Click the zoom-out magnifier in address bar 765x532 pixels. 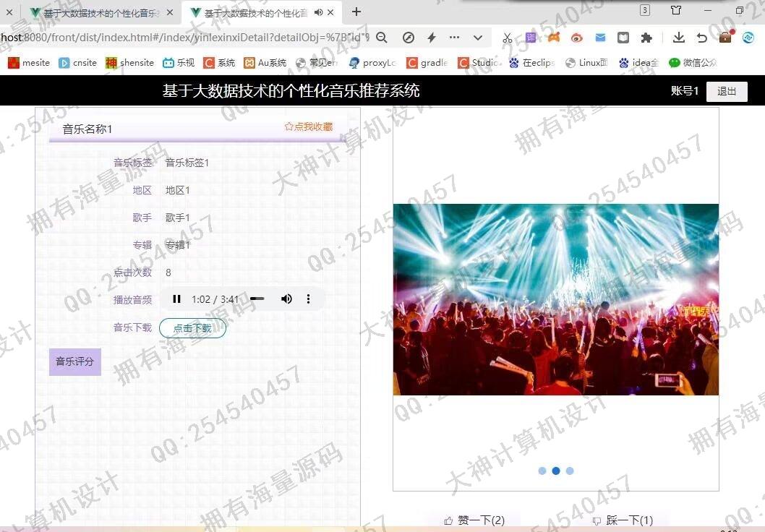[x=382, y=38]
